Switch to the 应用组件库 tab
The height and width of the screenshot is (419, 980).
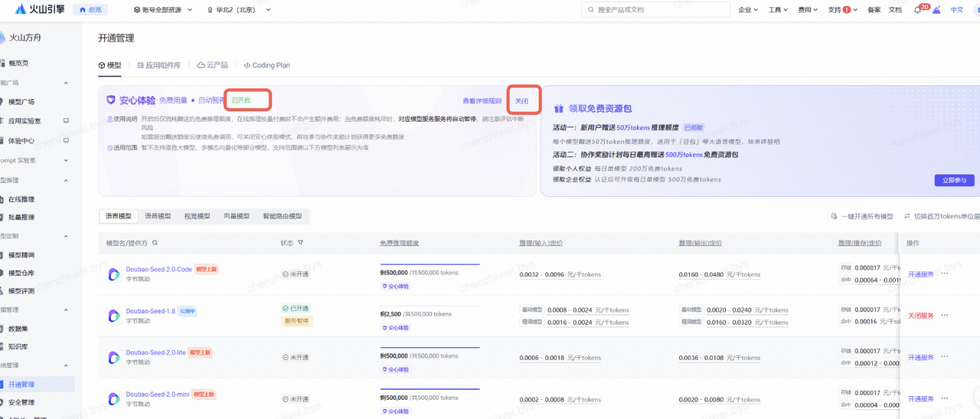pos(158,66)
